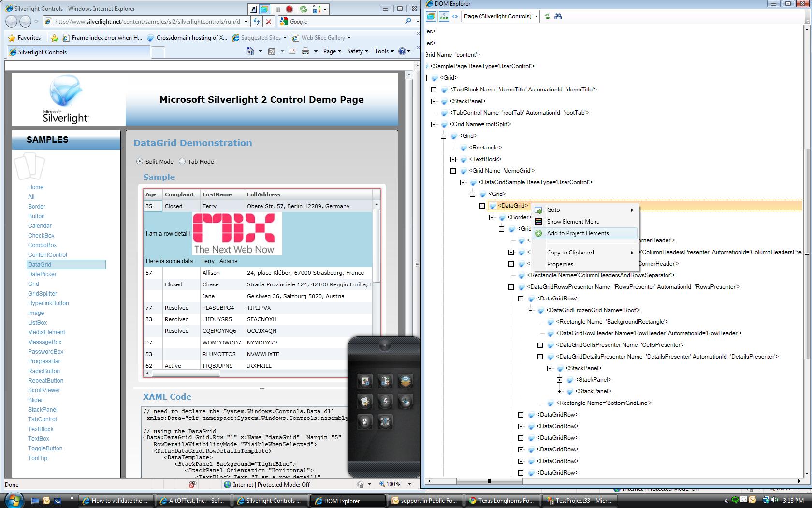Collapse the DataGridDetailsPresenter tree node
Image resolution: width=812 pixels, height=508 pixels.
(540, 357)
